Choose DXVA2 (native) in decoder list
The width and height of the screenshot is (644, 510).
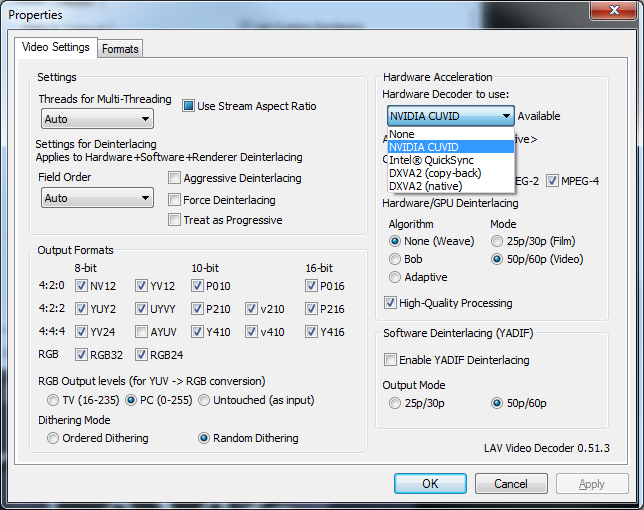click(451, 186)
